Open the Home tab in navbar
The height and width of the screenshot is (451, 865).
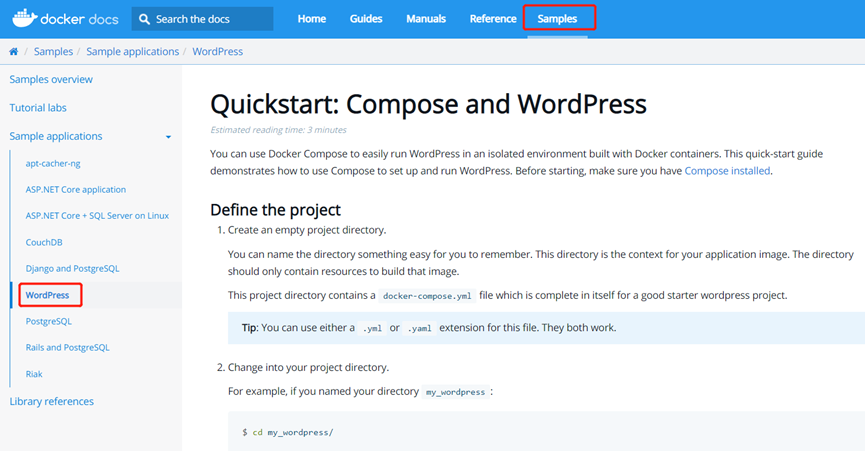point(312,19)
